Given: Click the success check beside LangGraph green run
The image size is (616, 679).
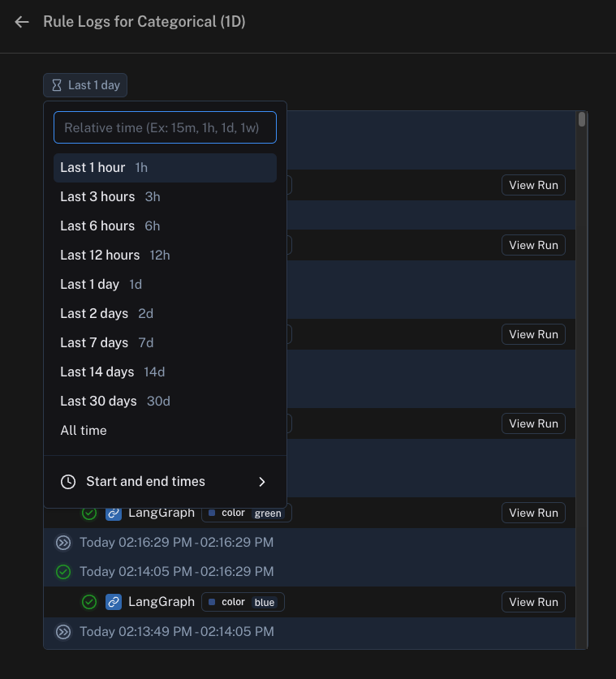Looking at the screenshot, I should tap(89, 513).
